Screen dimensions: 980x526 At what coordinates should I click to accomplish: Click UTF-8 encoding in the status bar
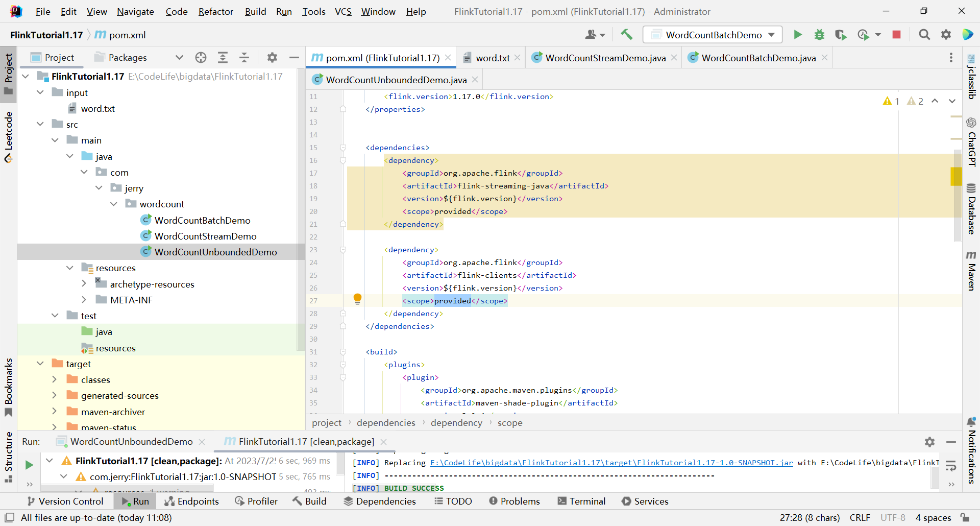click(x=893, y=517)
